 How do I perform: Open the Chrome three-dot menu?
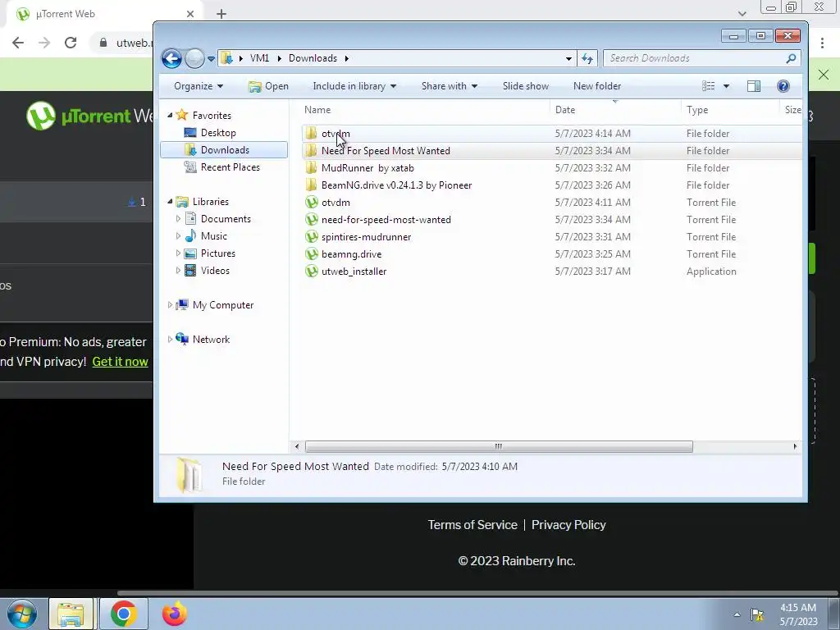point(822,43)
